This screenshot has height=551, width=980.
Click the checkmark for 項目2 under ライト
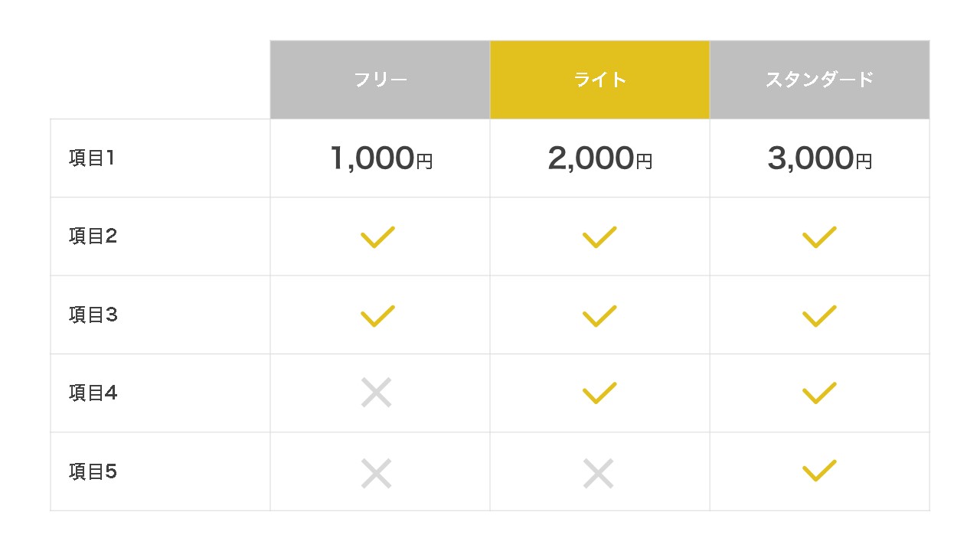pos(599,237)
